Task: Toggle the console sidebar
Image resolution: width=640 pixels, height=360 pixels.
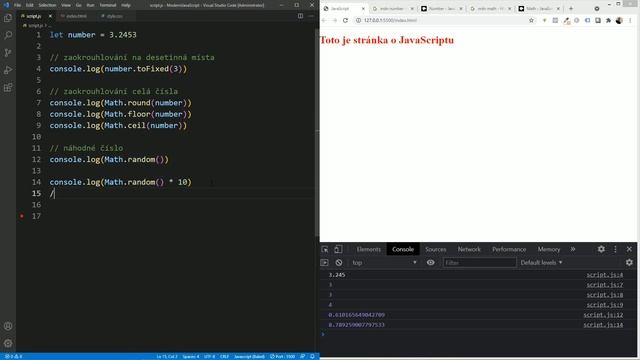Action: [x=324, y=262]
